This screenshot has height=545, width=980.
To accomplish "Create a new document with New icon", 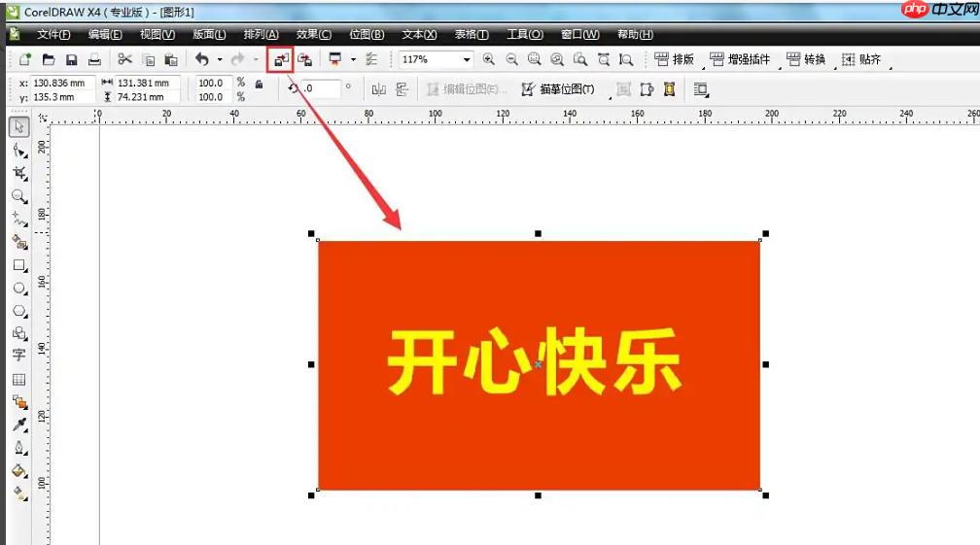I will coord(25,60).
